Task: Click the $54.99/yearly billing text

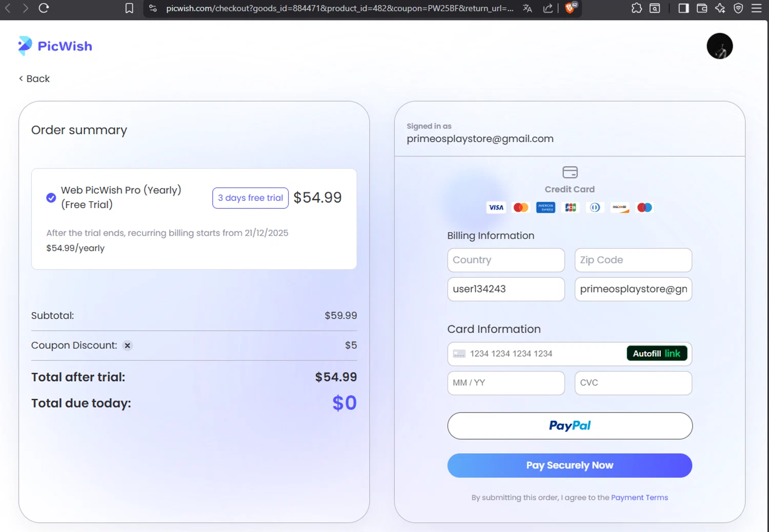Action: tap(75, 248)
